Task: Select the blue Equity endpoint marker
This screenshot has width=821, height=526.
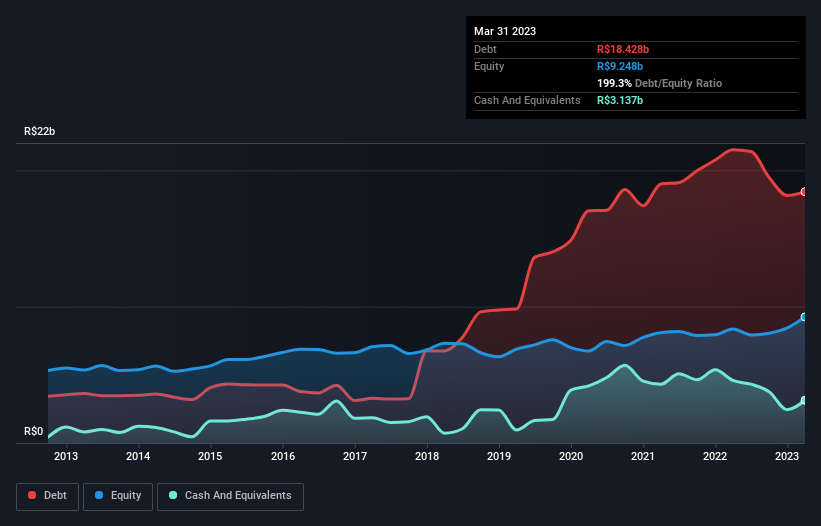Action: pyautogui.click(x=804, y=317)
